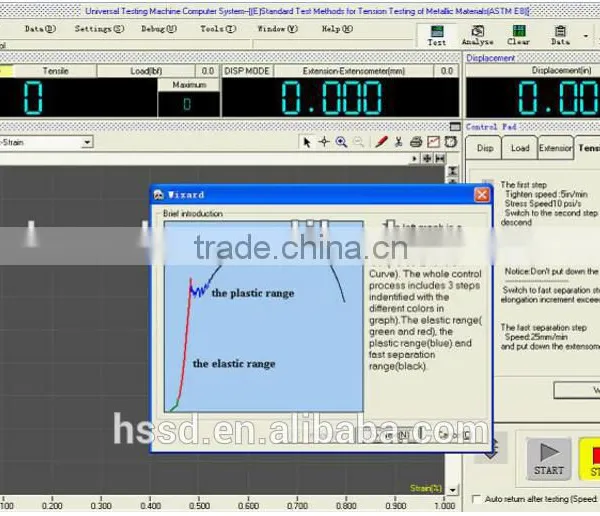Click the Data toolbar icon
Viewport: 600px width, 516px height.
(x=560, y=36)
